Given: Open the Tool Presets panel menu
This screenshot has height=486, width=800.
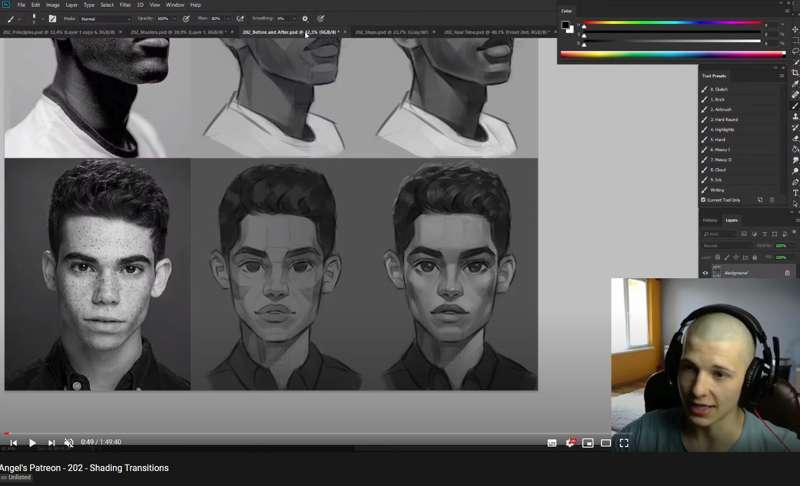Looking at the screenshot, I should tap(781, 75).
